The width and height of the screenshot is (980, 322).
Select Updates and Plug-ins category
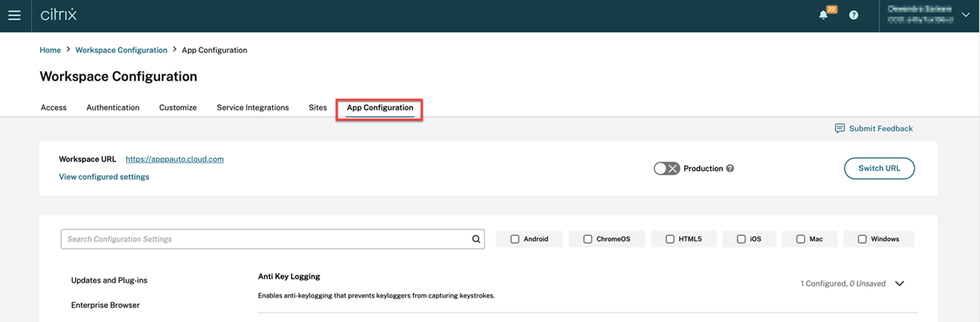109,280
